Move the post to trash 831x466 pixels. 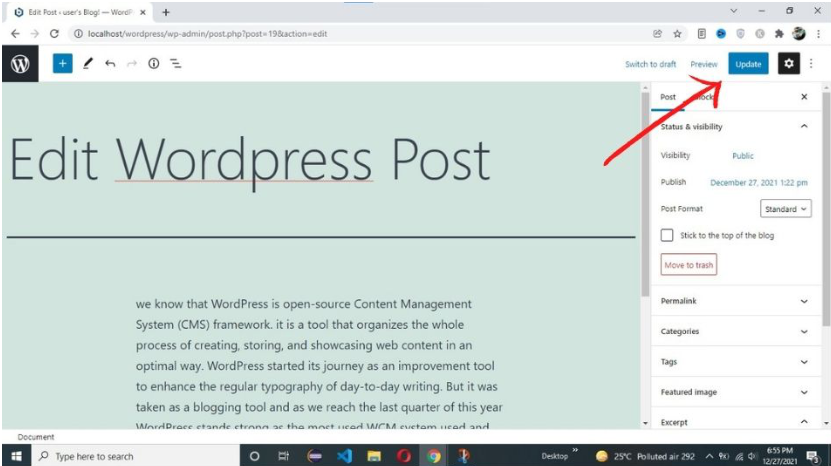click(688, 265)
